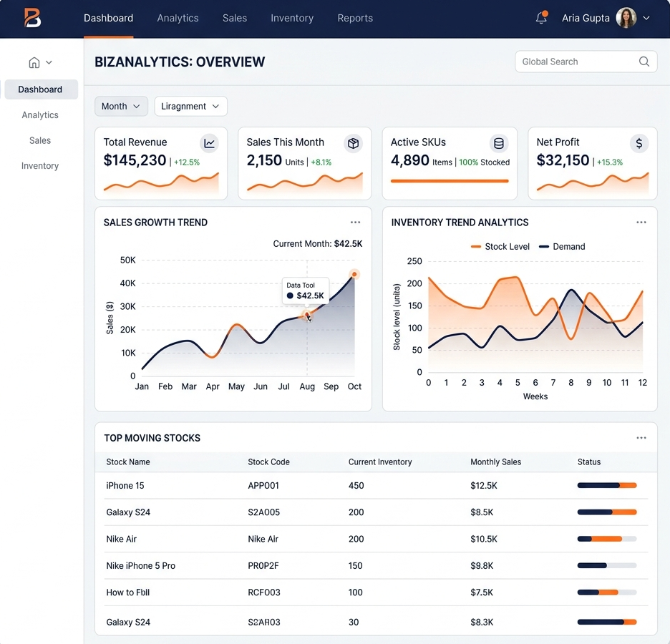Open Sales Growth Trend options menu
This screenshot has height=644, width=670.
355,222
